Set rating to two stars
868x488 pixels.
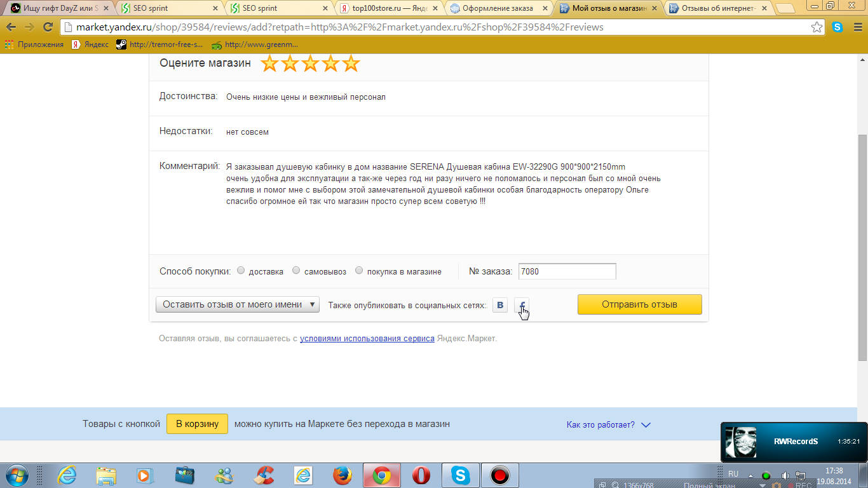point(290,64)
